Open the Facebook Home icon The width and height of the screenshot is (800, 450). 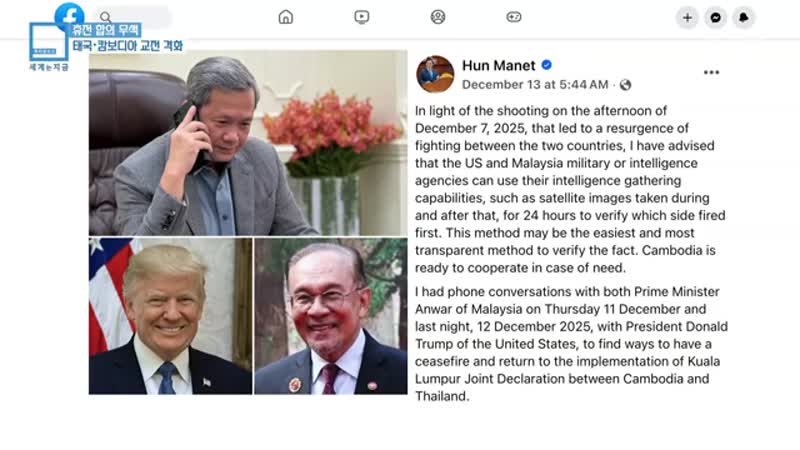[286, 17]
